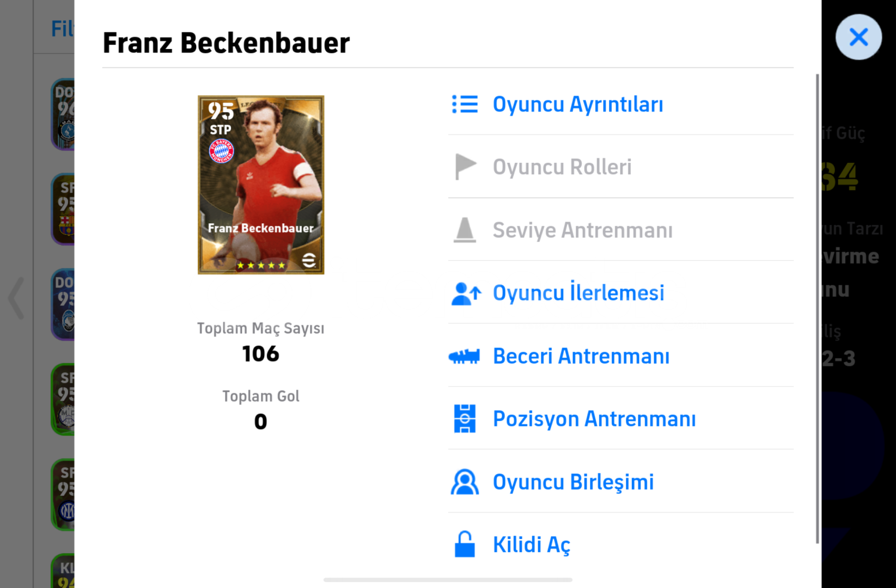
Task: Click the cone icon for Seviye Antrenmanı
Action: [465, 230]
